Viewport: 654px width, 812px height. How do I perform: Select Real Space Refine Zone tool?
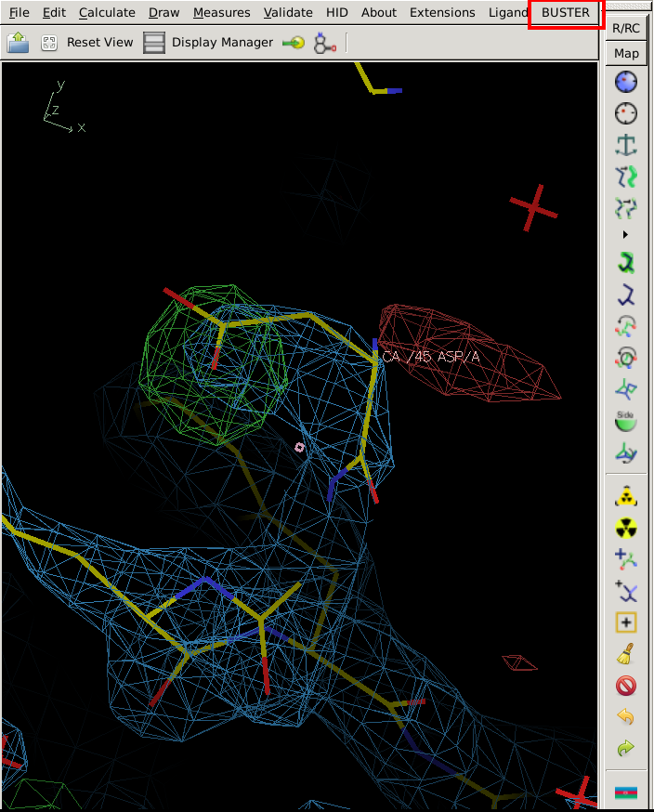point(626,82)
